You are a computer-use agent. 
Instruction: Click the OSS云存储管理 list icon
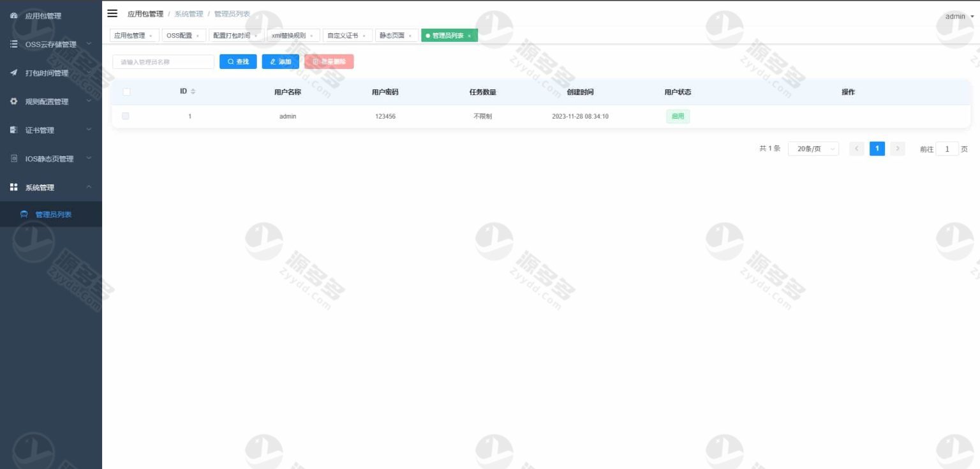click(x=14, y=44)
